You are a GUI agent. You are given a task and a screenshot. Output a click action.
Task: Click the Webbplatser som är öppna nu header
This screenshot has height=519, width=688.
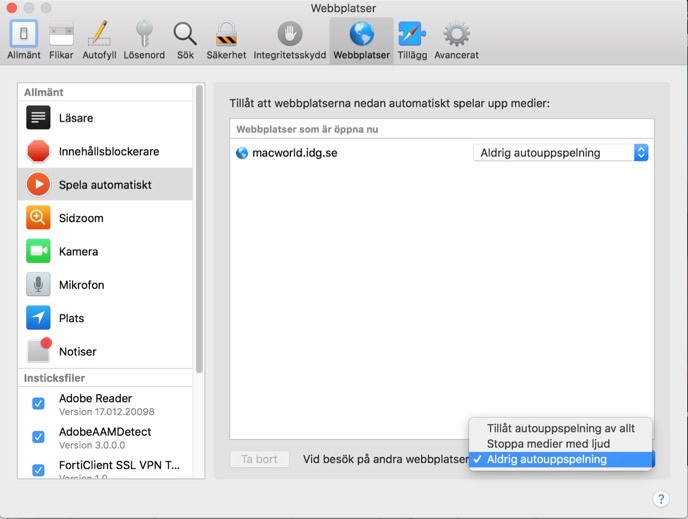pyautogui.click(x=307, y=129)
